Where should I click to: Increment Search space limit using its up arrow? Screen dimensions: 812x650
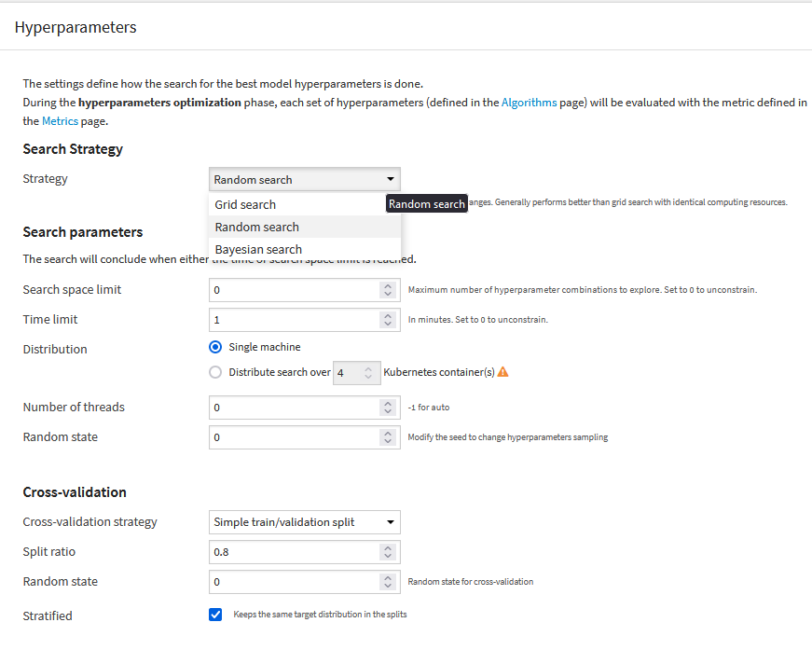(x=388, y=285)
